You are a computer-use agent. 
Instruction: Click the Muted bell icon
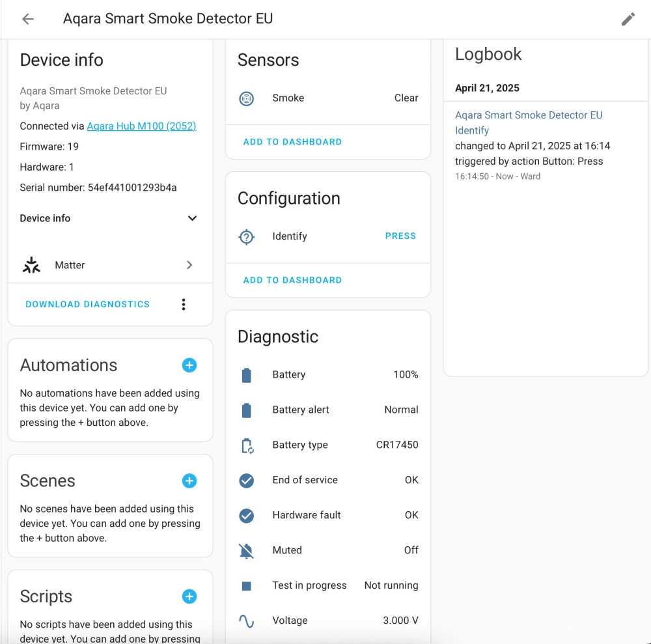[247, 551]
